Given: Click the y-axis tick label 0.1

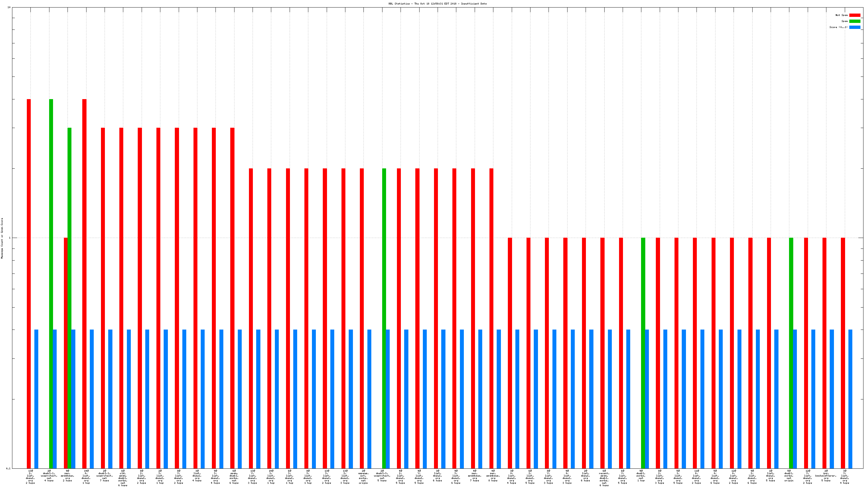Looking at the screenshot, I should pos(8,468).
